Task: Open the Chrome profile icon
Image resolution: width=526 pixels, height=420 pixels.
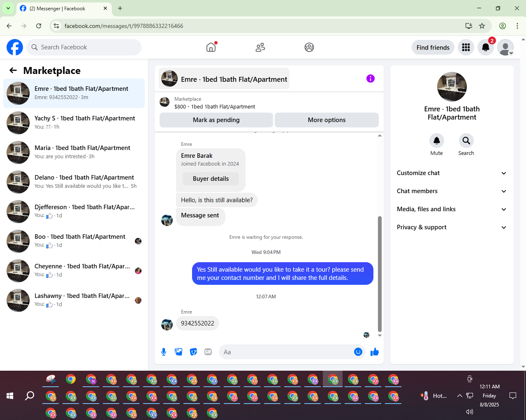Action: [503, 26]
